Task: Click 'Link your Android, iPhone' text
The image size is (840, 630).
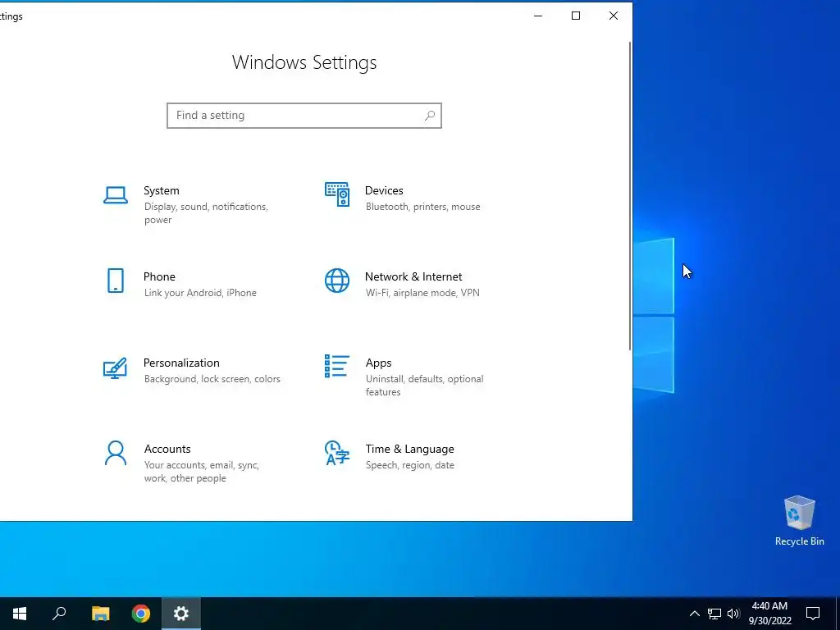Action: (x=200, y=293)
